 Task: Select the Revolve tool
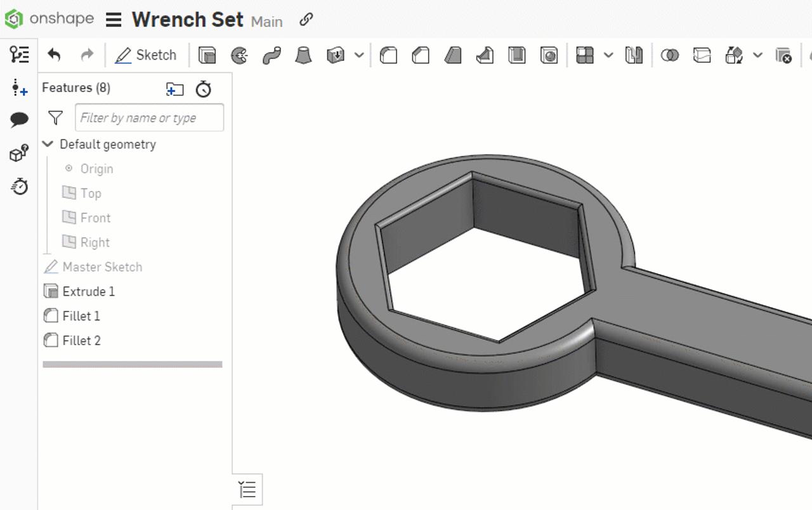239,55
